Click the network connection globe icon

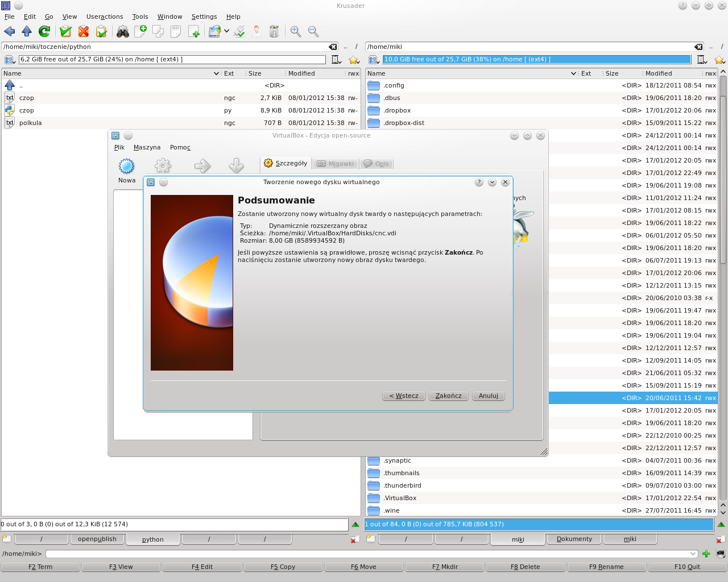point(214,31)
